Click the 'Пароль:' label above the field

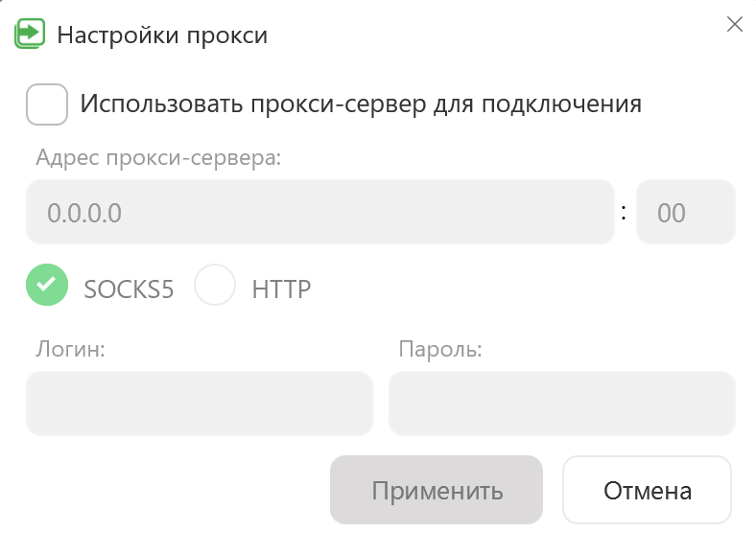coord(440,349)
